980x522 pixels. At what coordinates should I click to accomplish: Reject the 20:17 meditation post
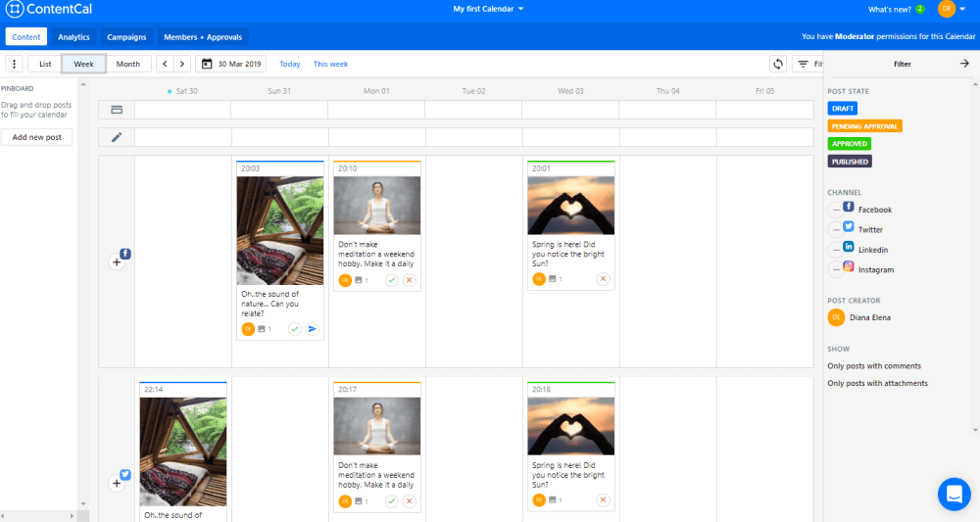(x=410, y=500)
